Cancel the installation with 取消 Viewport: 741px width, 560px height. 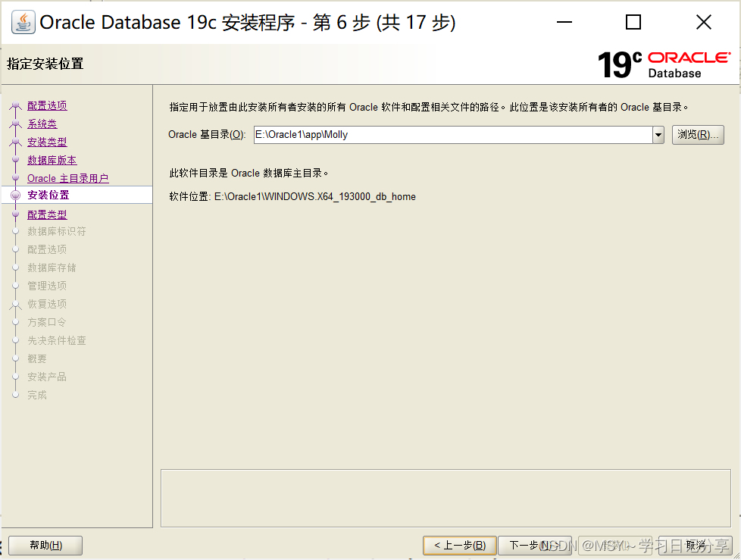pyautogui.click(x=694, y=545)
